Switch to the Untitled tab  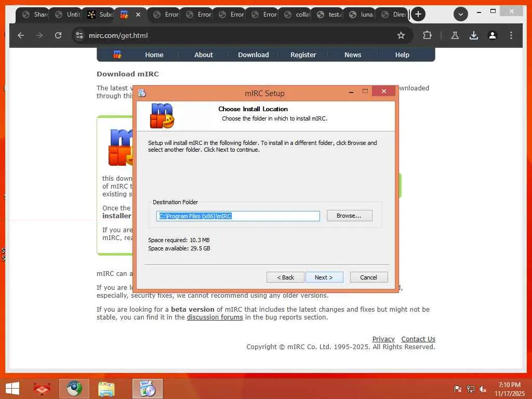click(67, 14)
